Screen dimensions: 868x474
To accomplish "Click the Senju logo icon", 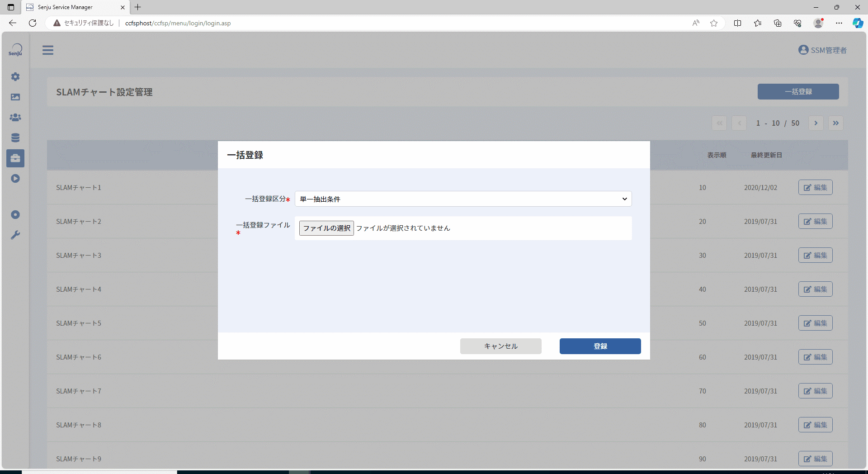I will point(15,50).
